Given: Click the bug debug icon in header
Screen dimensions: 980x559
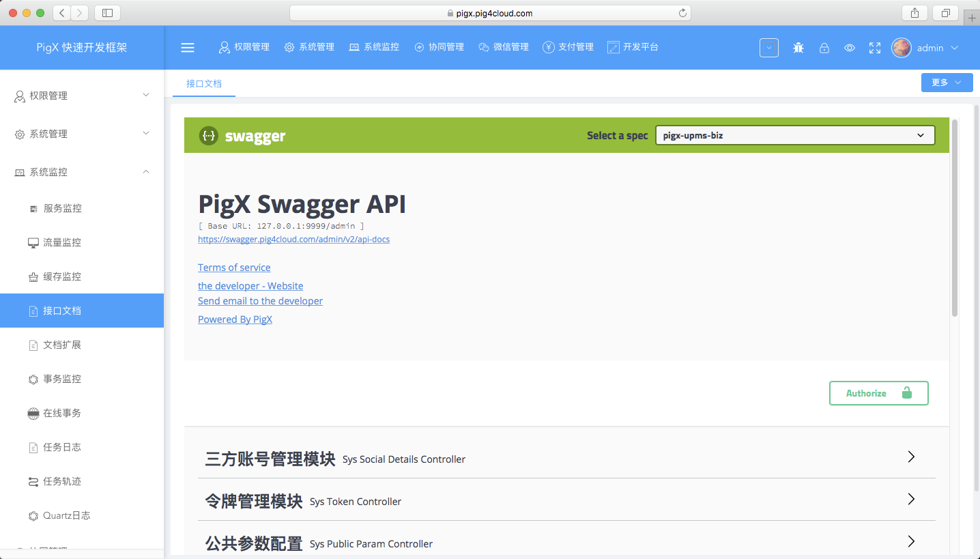Looking at the screenshot, I should coord(798,48).
